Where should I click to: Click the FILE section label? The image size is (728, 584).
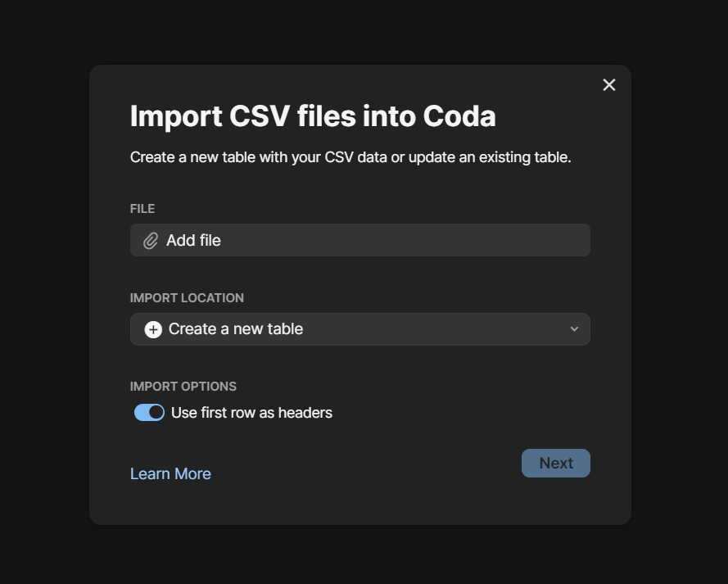click(142, 208)
